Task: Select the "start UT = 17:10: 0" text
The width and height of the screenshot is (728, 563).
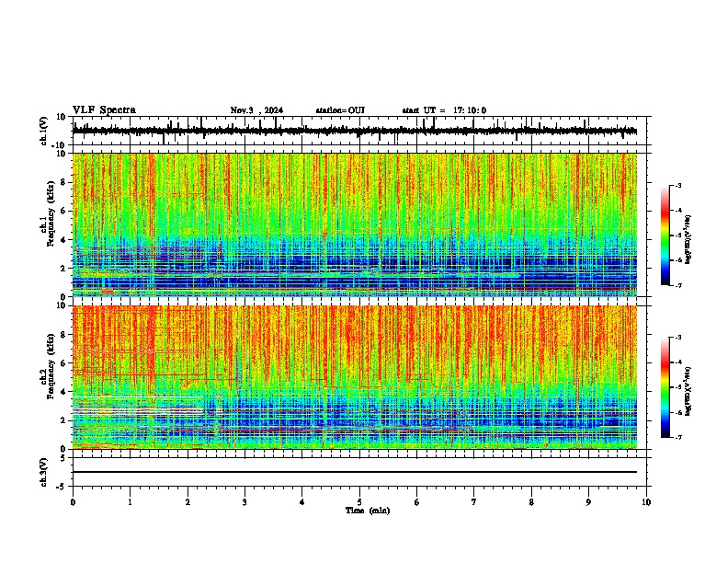Action: click(x=444, y=110)
